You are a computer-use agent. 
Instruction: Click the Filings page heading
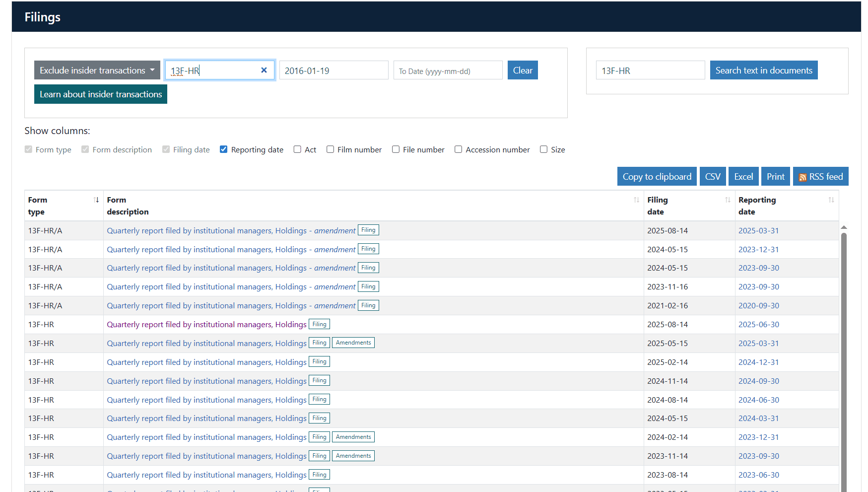(43, 17)
